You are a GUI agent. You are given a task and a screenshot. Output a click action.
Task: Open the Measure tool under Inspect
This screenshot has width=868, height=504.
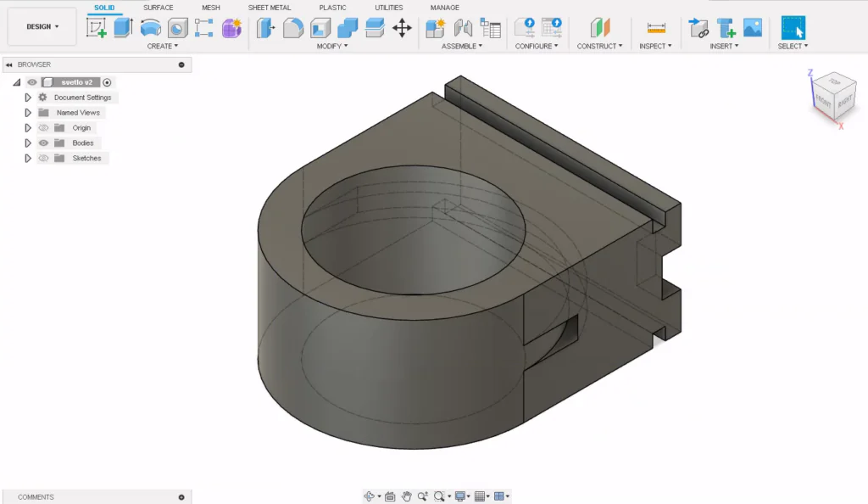click(x=655, y=28)
